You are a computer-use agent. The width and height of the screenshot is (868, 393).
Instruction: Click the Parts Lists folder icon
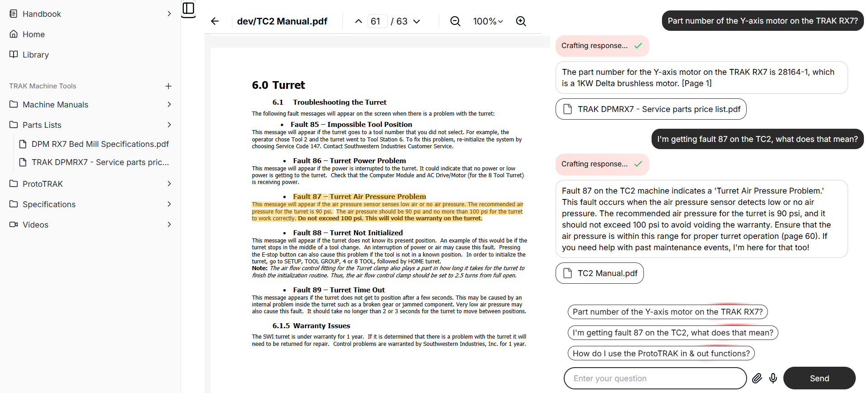click(14, 125)
